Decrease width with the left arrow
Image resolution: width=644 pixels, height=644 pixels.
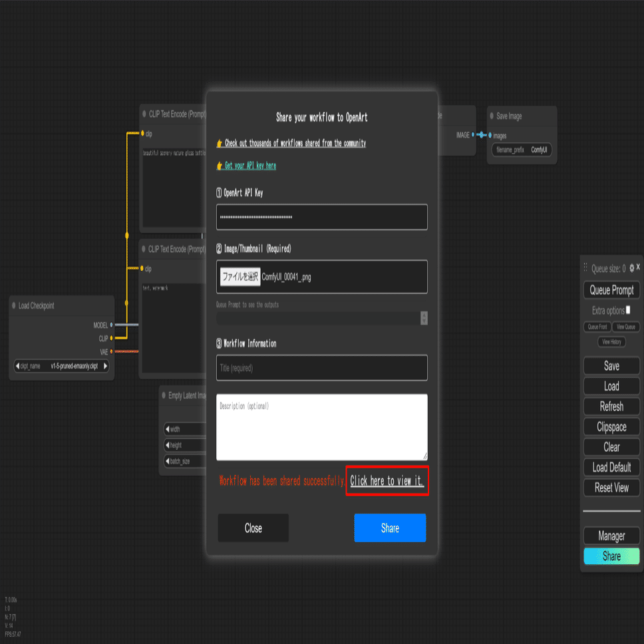coord(168,429)
